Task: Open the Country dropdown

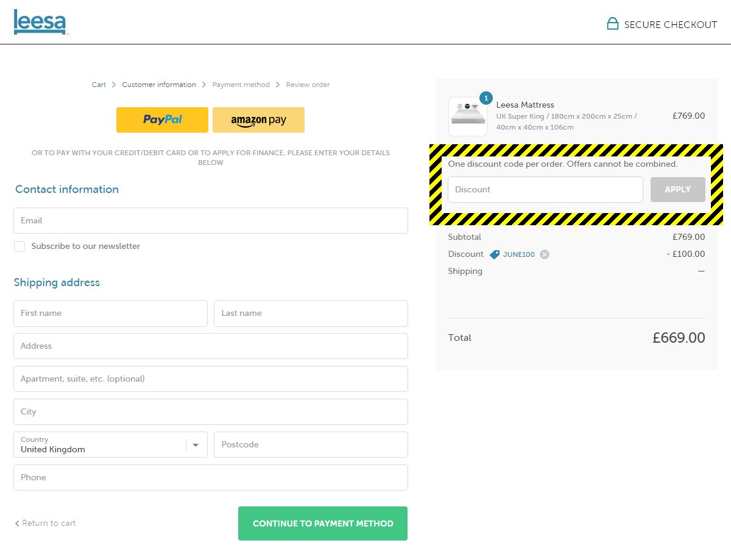Action: click(110, 444)
